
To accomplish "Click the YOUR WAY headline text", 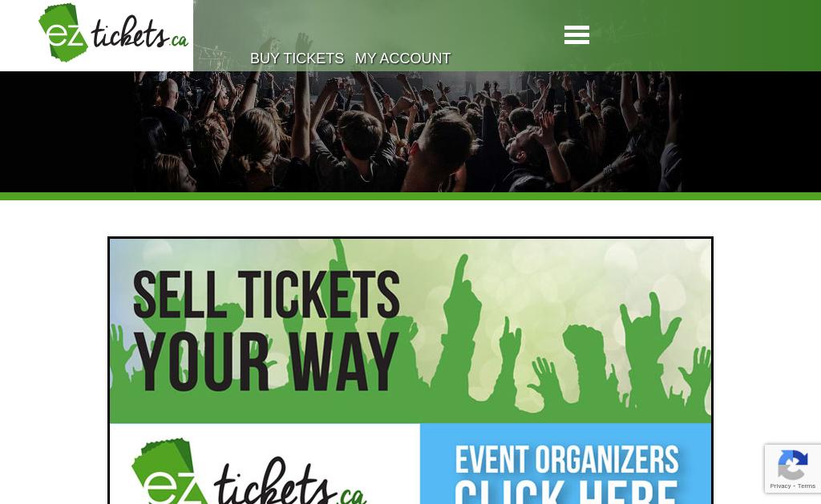I will coord(266,361).
